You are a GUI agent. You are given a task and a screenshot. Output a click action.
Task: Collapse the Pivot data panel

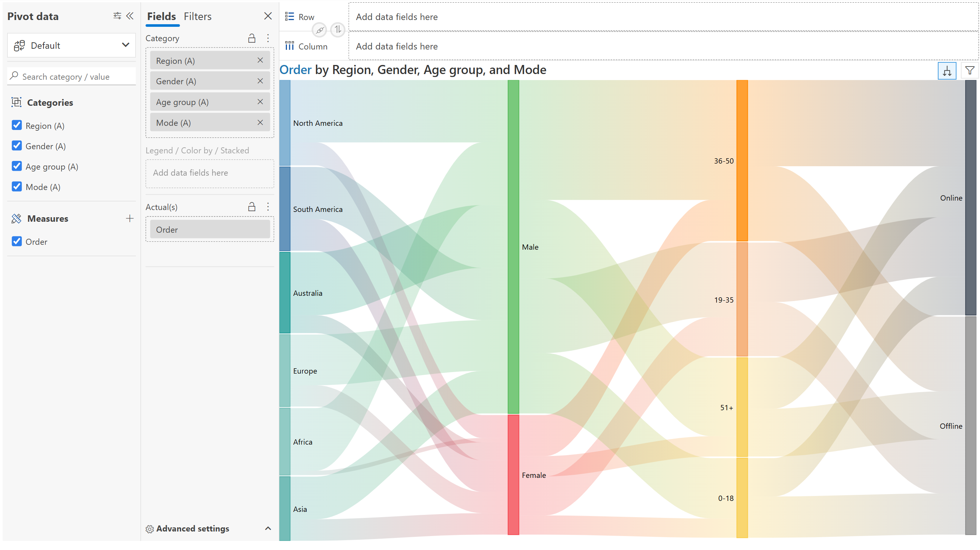130,16
